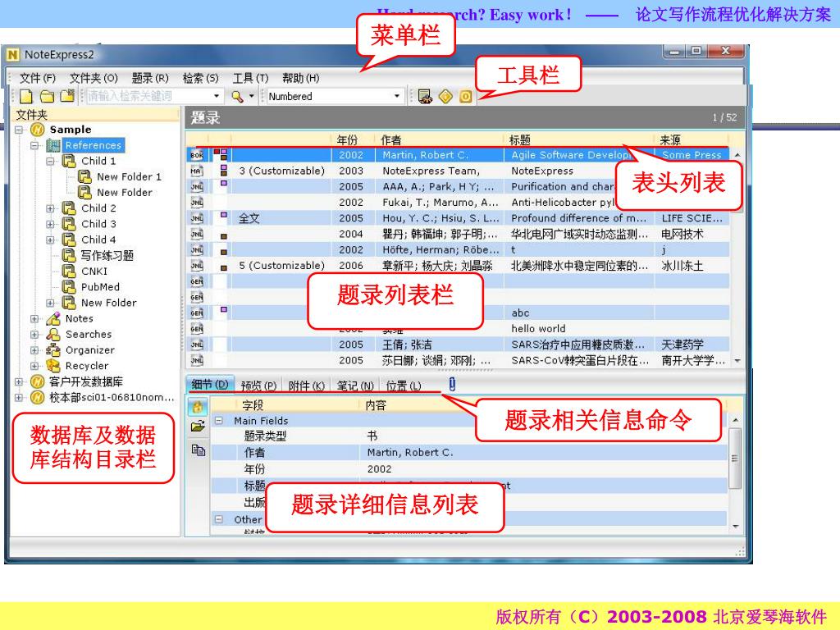Open the 题录(R) menu
The width and height of the screenshot is (840, 630).
point(150,78)
